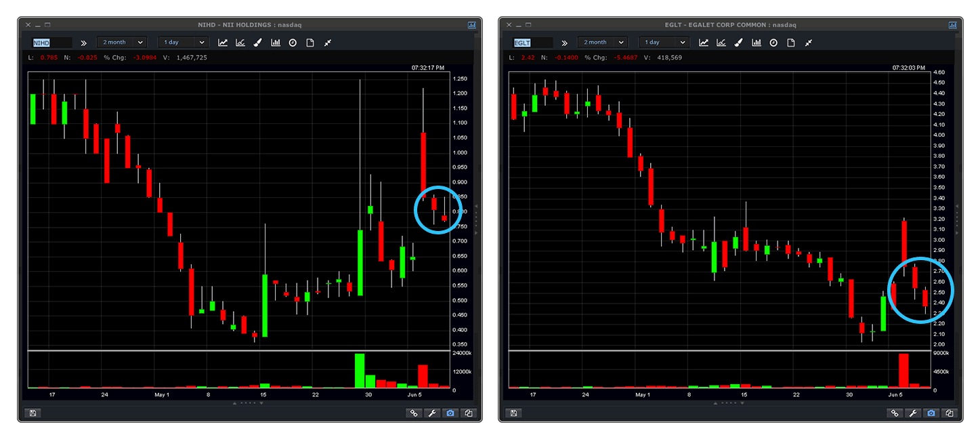Open 1 day interval dropdown in NIHD window
This screenshot has height=439, width=980.
click(x=182, y=42)
